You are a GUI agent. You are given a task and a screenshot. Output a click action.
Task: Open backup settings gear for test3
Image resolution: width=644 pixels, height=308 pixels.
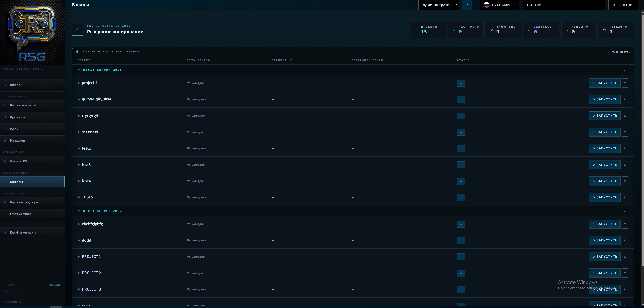[x=625, y=165]
